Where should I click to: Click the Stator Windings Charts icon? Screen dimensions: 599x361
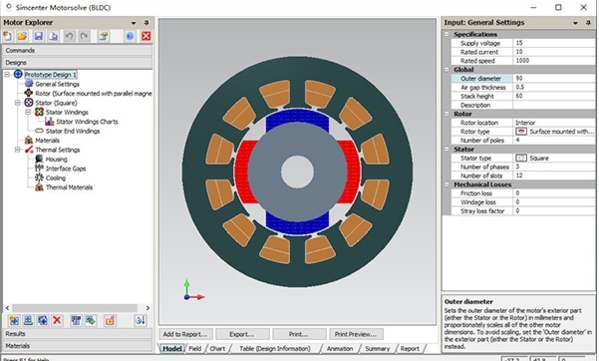coord(50,121)
